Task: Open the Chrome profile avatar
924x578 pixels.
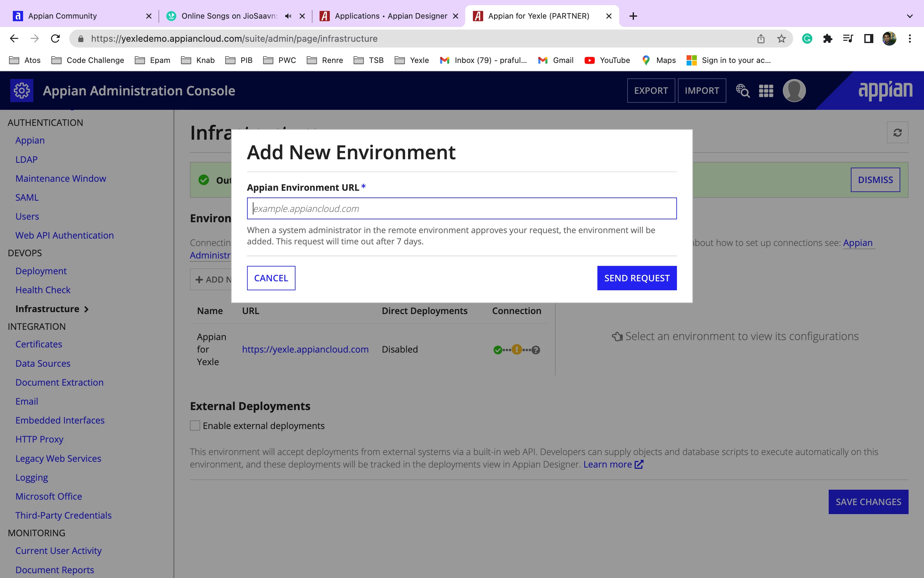Action: pyautogui.click(x=889, y=39)
